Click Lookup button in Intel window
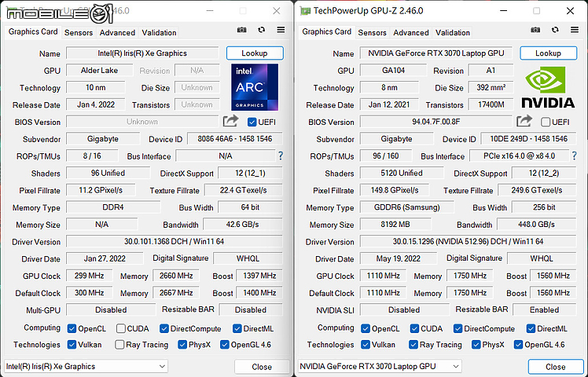 pyautogui.click(x=255, y=53)
